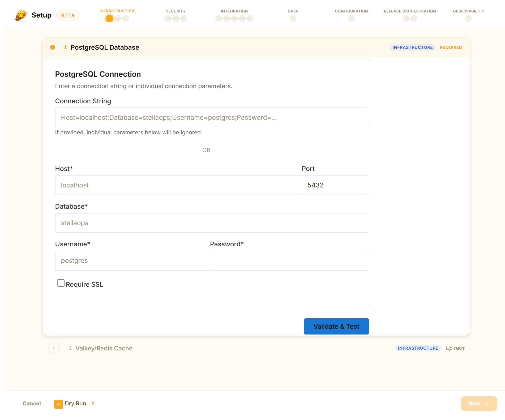Click the Port field showing 5432
Viewport: 505px width, 420px height.
[x=335, y=185]
